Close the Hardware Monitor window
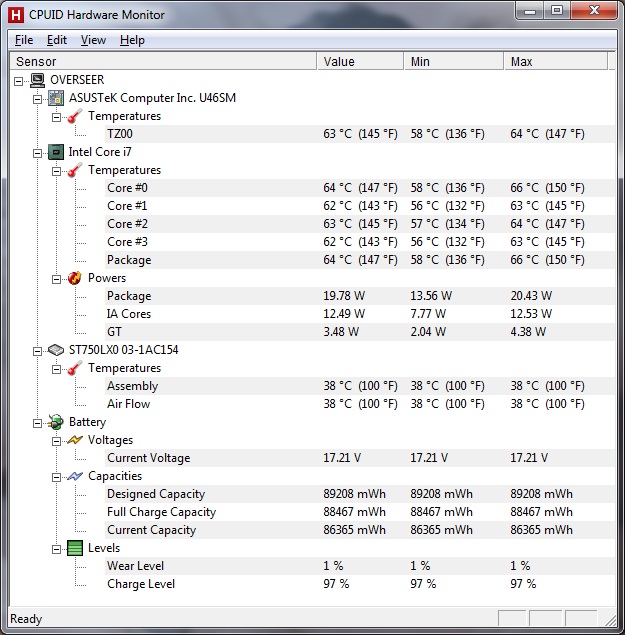The width and height of the screenshot is (625, 635). [594, 11]
